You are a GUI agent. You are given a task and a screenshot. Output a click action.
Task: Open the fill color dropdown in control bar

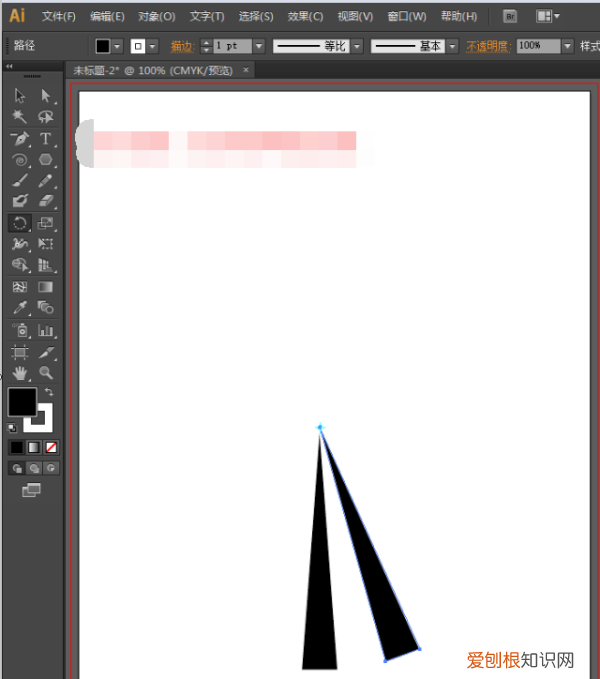(x=118, y=46)
